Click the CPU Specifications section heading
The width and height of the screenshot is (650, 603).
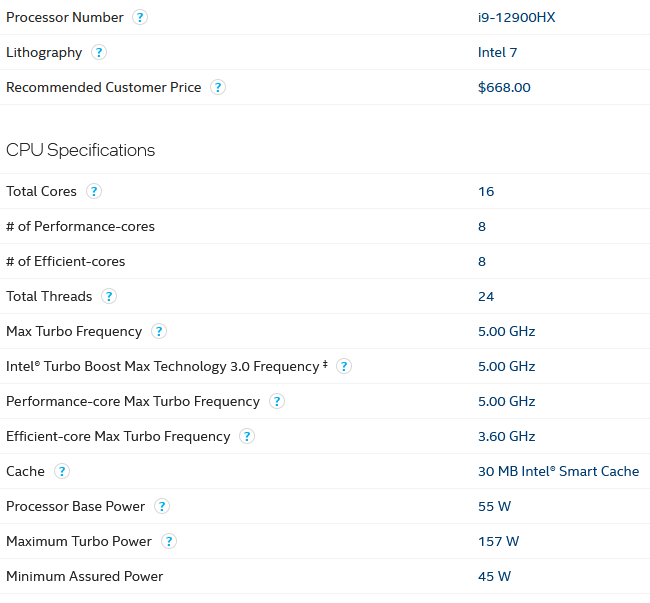coord(81,150)
